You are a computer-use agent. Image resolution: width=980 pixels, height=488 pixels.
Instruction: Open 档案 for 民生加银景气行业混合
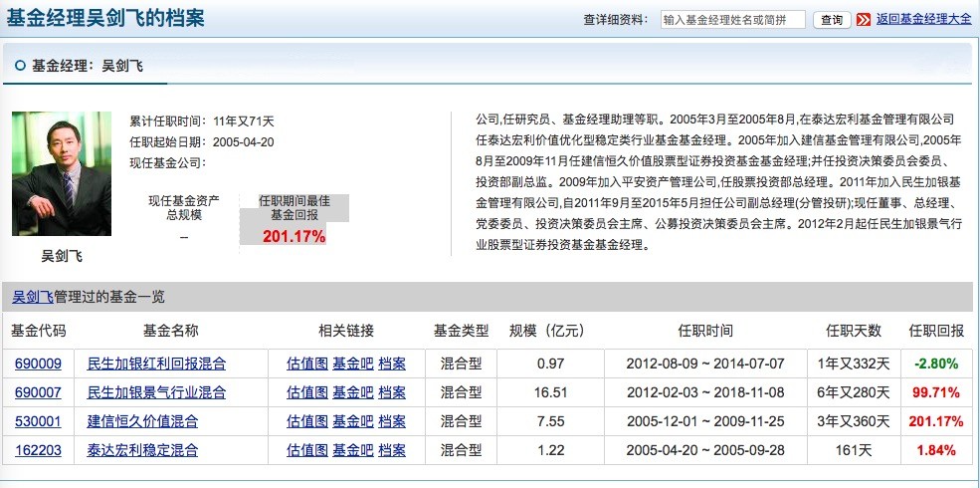pos(392,392)
